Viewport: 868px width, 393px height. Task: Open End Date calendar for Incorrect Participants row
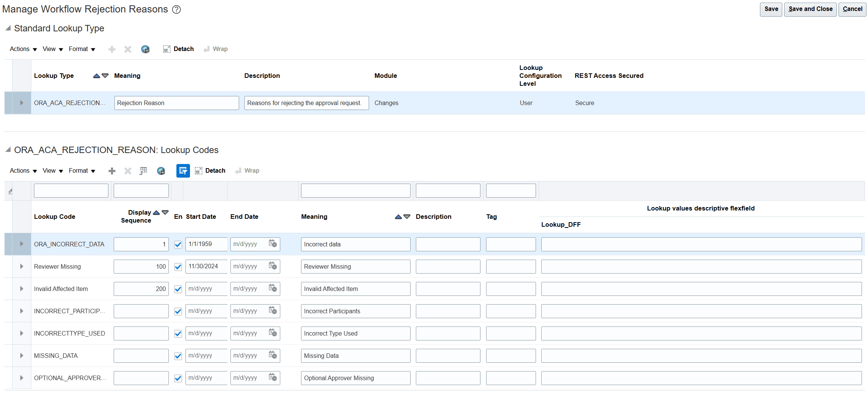[273, 311]
